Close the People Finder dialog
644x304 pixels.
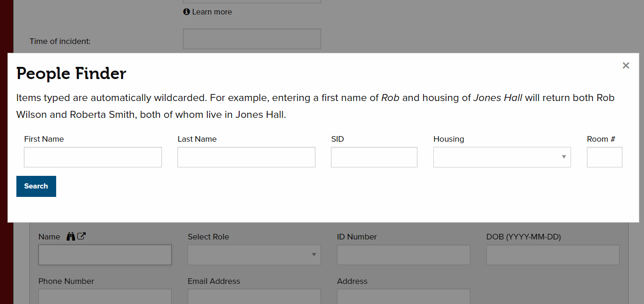[626, 66]
